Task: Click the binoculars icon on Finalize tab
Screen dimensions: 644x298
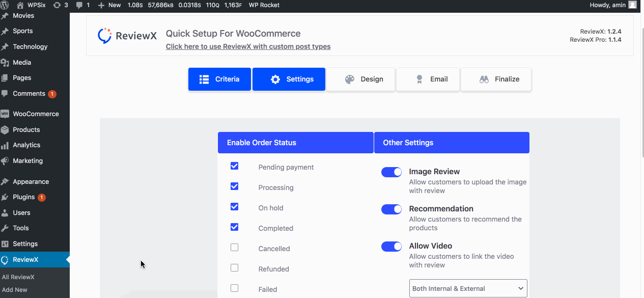Action: [x=484, y=79]
